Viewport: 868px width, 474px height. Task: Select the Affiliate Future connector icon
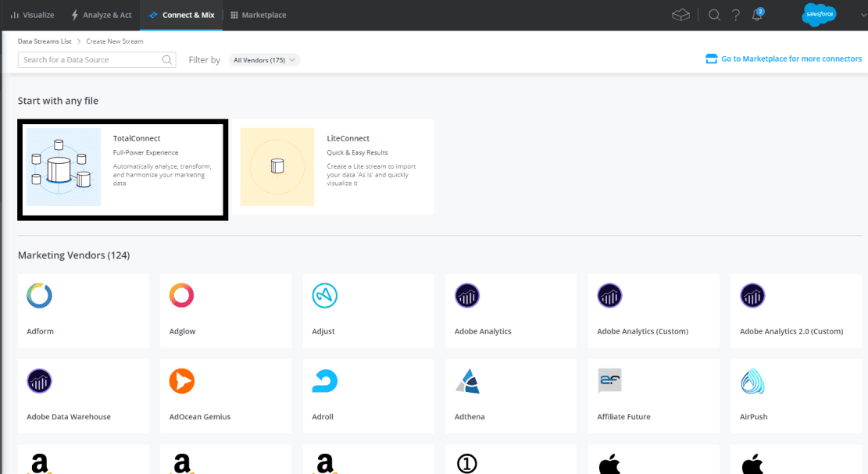609,381
